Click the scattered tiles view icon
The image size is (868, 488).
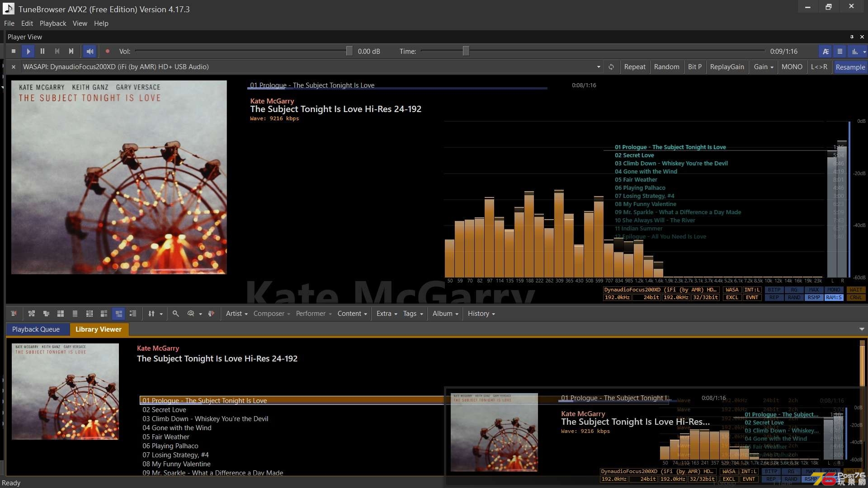[32, 314]
